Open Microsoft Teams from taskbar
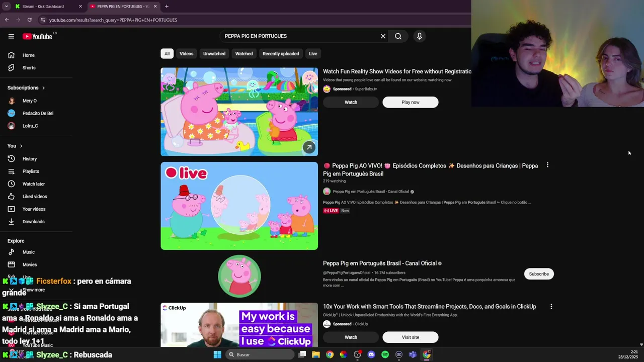The width and height of the screenshot is (644, 362). click(x=413, y=354)
